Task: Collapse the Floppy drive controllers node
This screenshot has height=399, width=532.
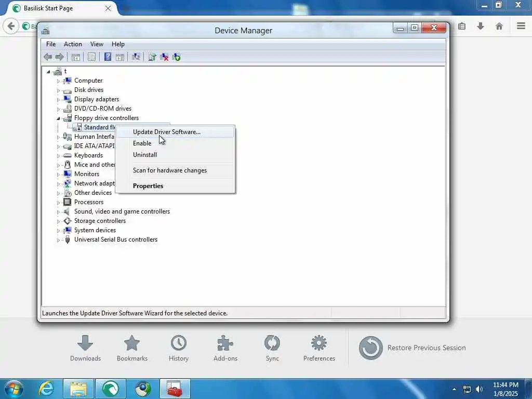Action: (x=58, y=118)
